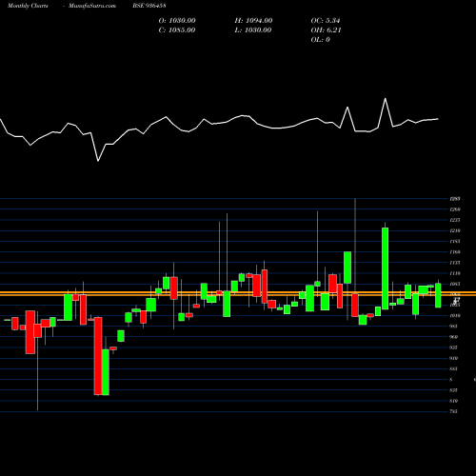Click the 910 price axis label
Image resolution: width=476 pixels, height=476 pixels.
454,358
